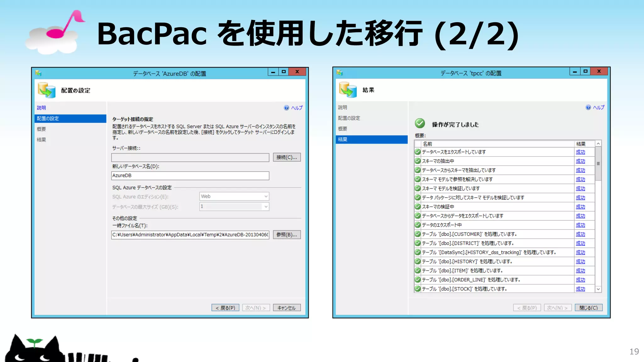Click 成功 link for [DataSync].[HISTORY_dss_tracking] row
The width and height of the screenshot is (644, 362).
(580, 252)
